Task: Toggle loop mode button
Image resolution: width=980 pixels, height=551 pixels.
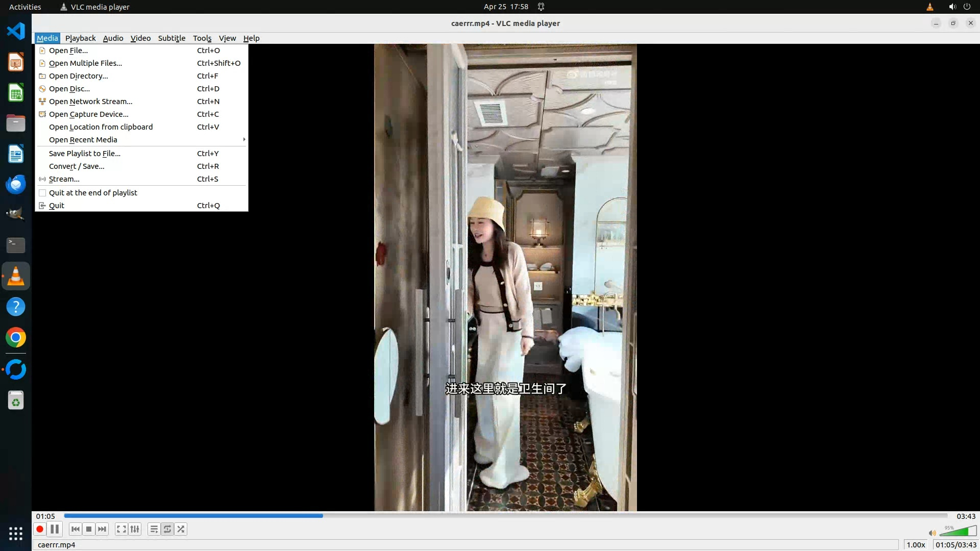Action: (167, 530)
